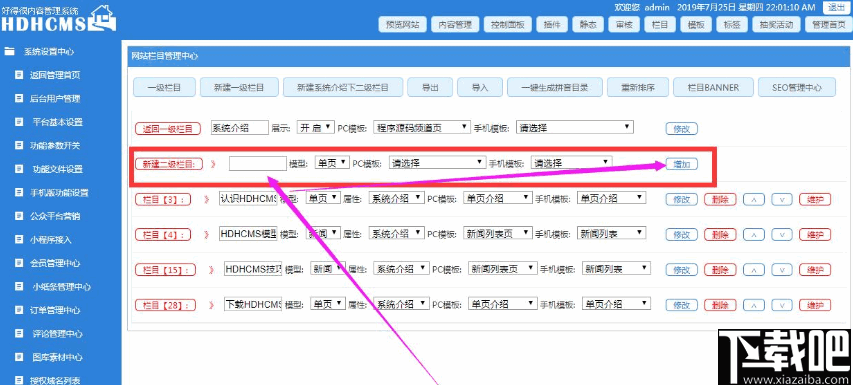Click the icon beside 订单管理中心
Screen dimensions: 853x385
click(19, 310)
